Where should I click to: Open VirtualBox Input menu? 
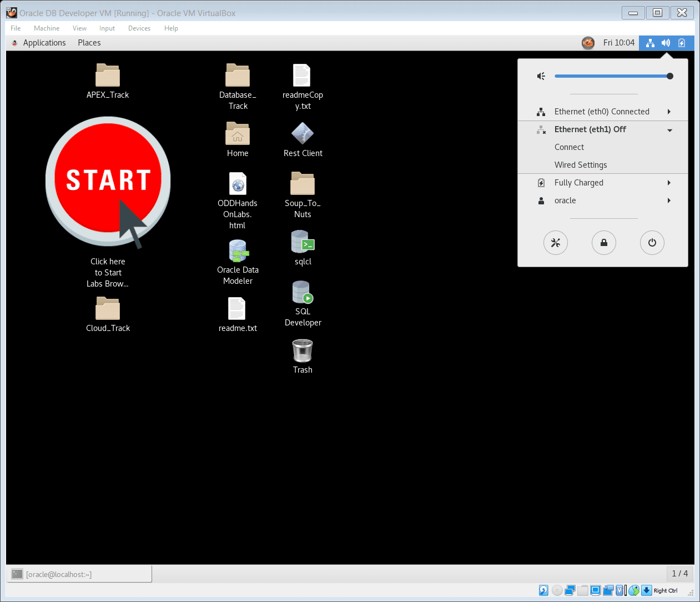click(107, 28)
